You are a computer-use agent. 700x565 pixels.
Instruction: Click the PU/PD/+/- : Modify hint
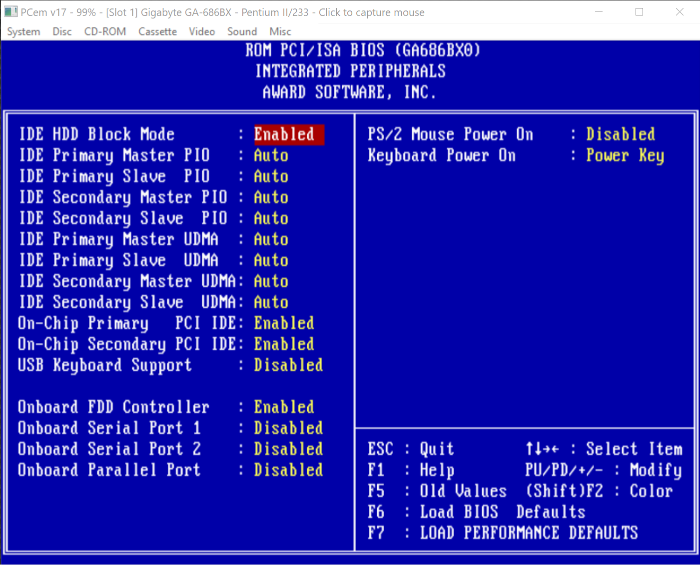[x=604, y=470]
